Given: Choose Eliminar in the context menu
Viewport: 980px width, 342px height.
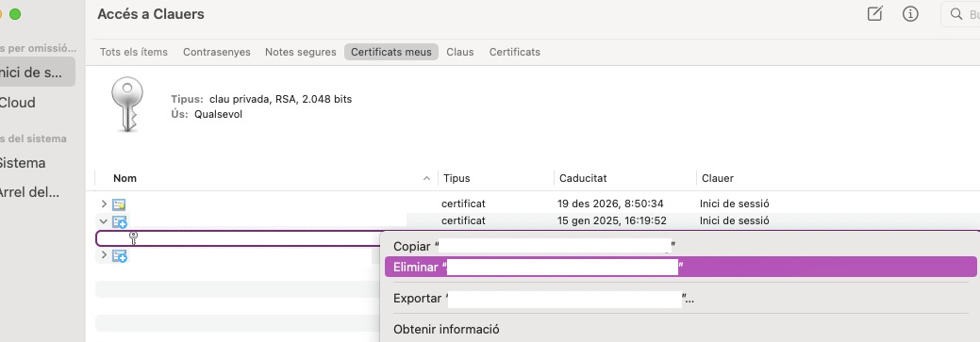Looking at the screenshot, I should coord(681,267).
